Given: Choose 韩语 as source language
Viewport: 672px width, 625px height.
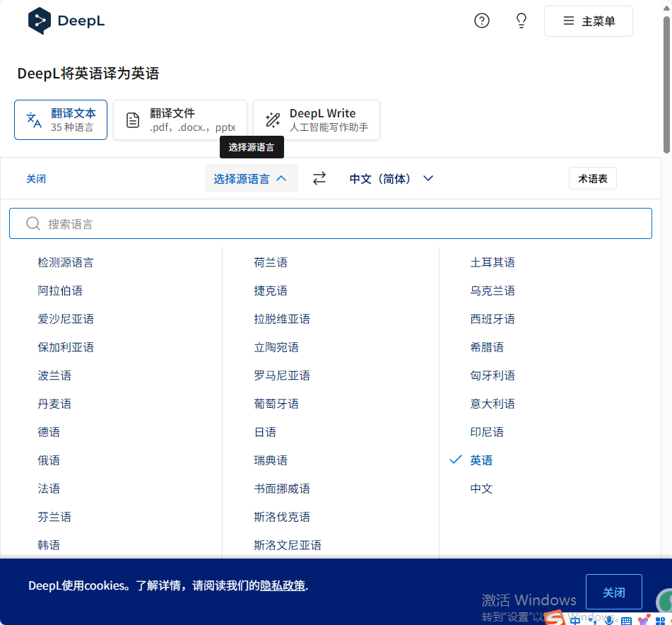Looking at the screenshot, I should 49,545.
